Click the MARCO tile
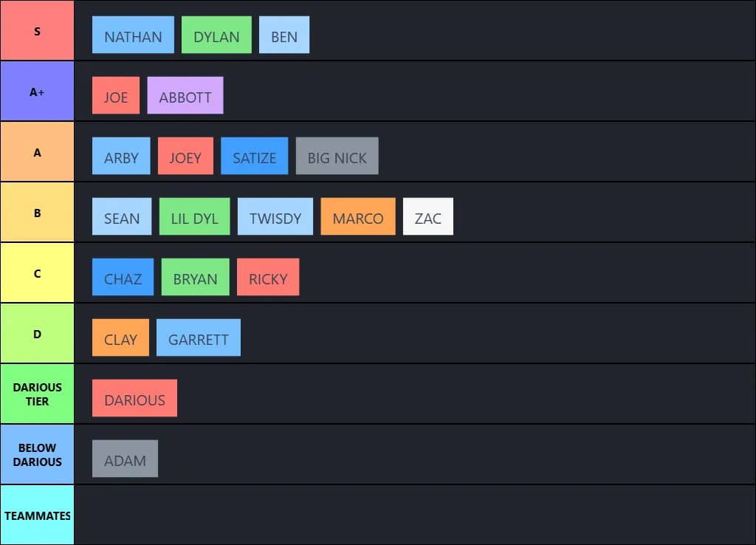The image size is (756, 545). click(357, 216)
